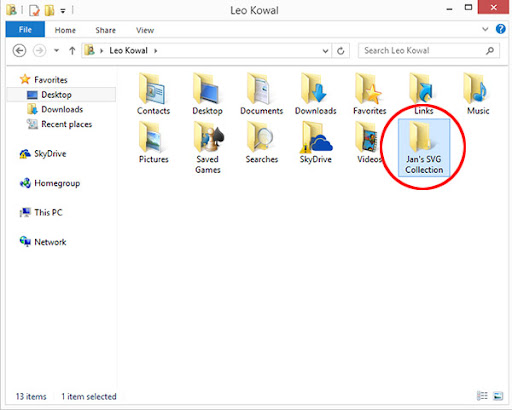This screenshot has width=512, height=410.
Task: Open the quick access toolbar customize dropdown
Action: (x=63, y=11)
